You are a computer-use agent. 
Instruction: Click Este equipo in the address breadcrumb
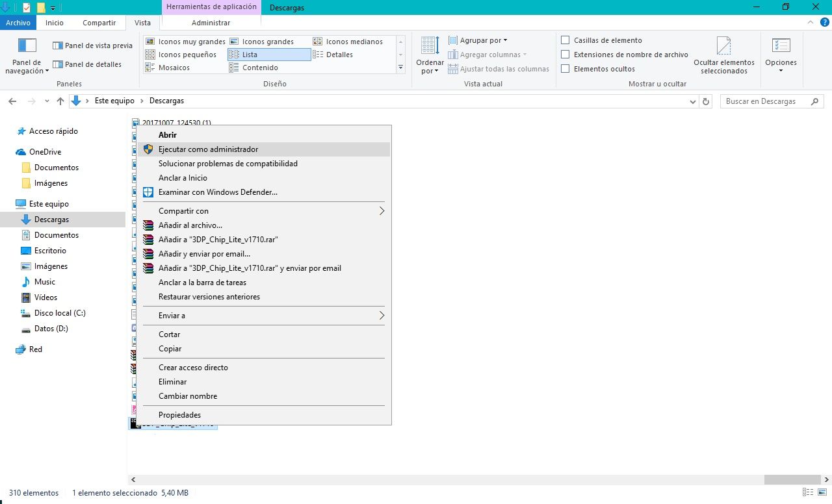click(114, 101)
